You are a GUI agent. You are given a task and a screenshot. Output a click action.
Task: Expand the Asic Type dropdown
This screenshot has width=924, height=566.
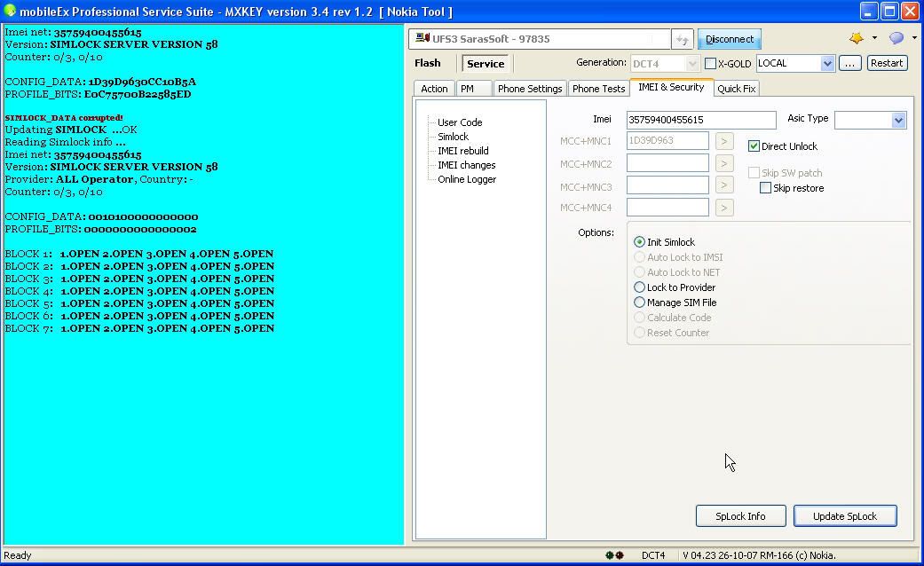898,120
